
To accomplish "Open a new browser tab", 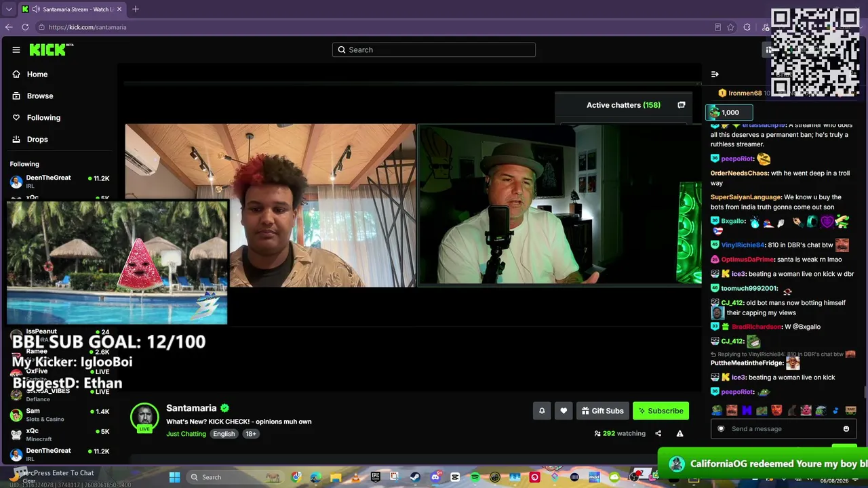I will click(x=136, y=9).
